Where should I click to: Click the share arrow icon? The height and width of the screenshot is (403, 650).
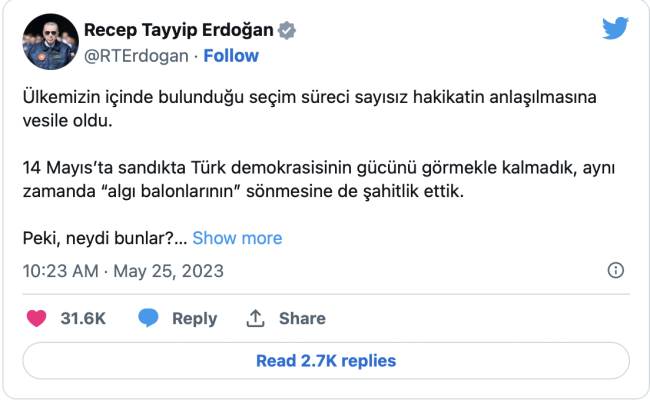[255, 318]
